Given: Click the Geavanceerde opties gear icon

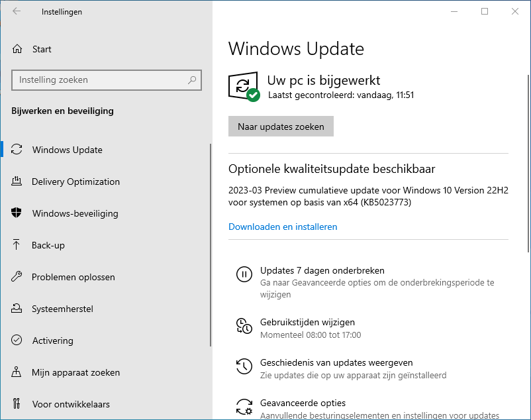Looking at the screenshot, I should tap(244, 405).
